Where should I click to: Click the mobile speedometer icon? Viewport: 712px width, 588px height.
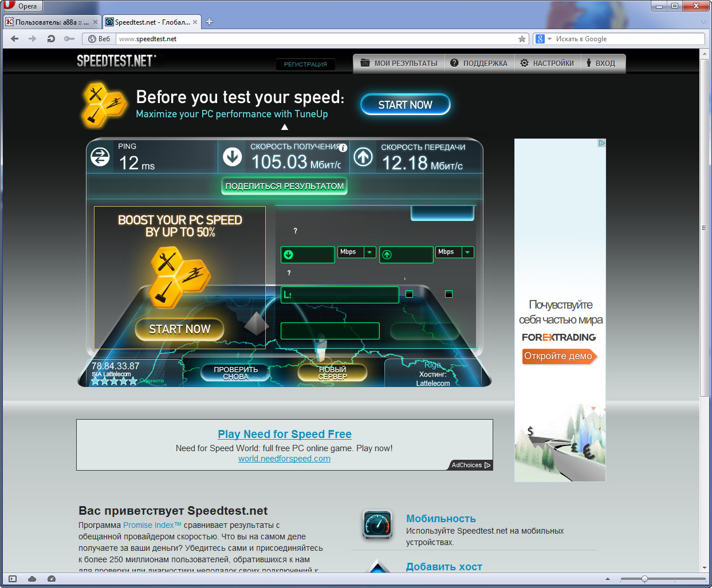coord(377,524)
